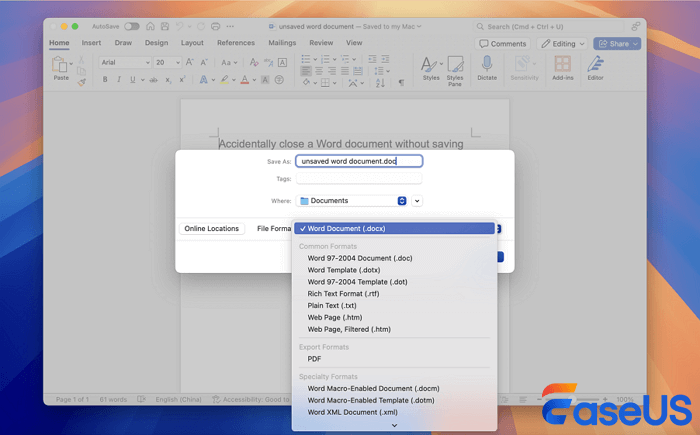700x435 pixels.
Task: Expand the save dialog with chevron button
Action: coord(417,201)
